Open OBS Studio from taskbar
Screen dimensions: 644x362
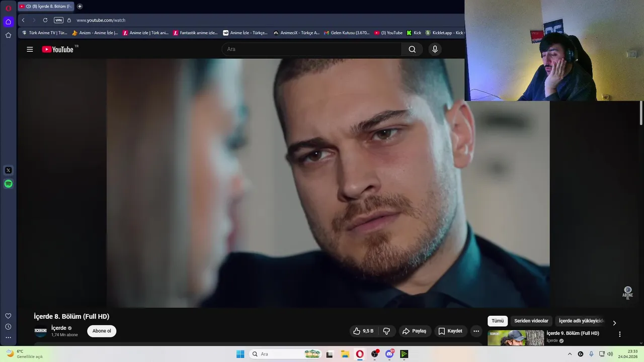tap(375, 354)
